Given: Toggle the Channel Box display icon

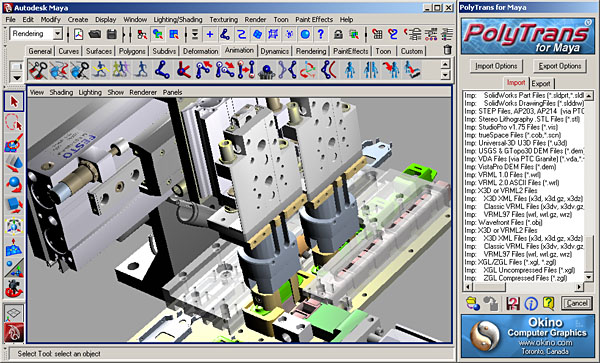Looking at the screenshot, I should pos(447,34).
